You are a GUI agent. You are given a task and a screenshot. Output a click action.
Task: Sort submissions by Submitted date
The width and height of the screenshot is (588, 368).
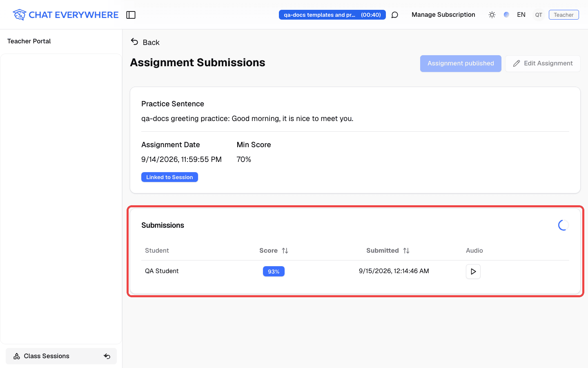[x=388, y=251]
